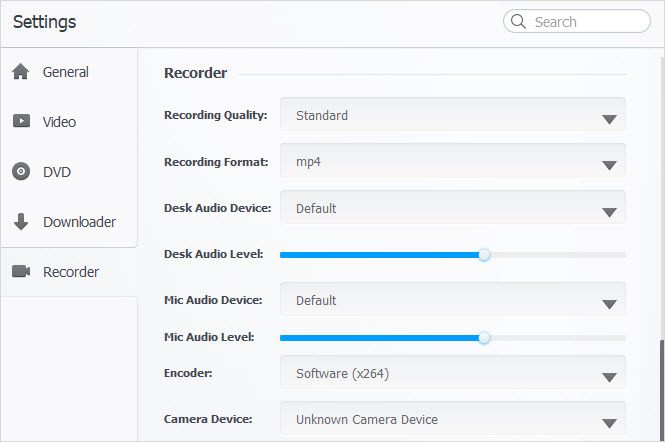665x442 pixels.
Task: Expand the Recording Format mp4 dropdown
Action: pyautogui.click(x=452, y=161)
